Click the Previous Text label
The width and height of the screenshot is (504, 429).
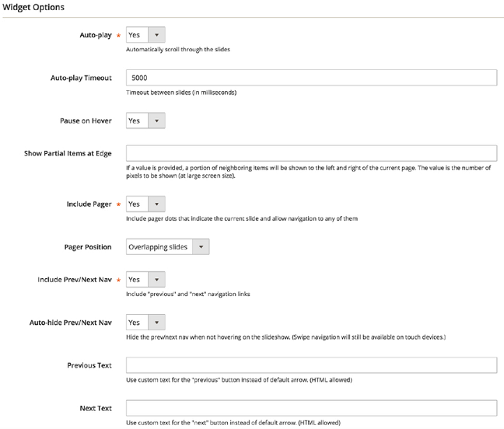click(x=89, y=365)
